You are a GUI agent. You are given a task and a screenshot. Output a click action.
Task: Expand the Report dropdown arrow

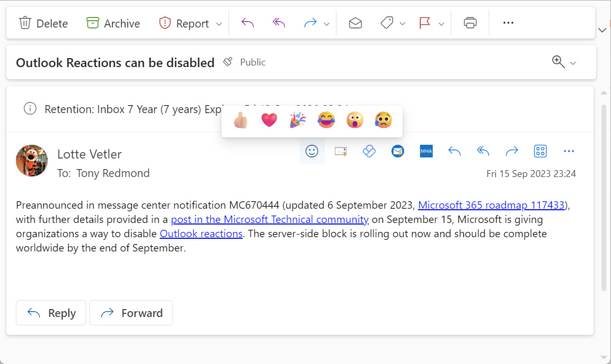pyautogui.click(x=219, y=24)
